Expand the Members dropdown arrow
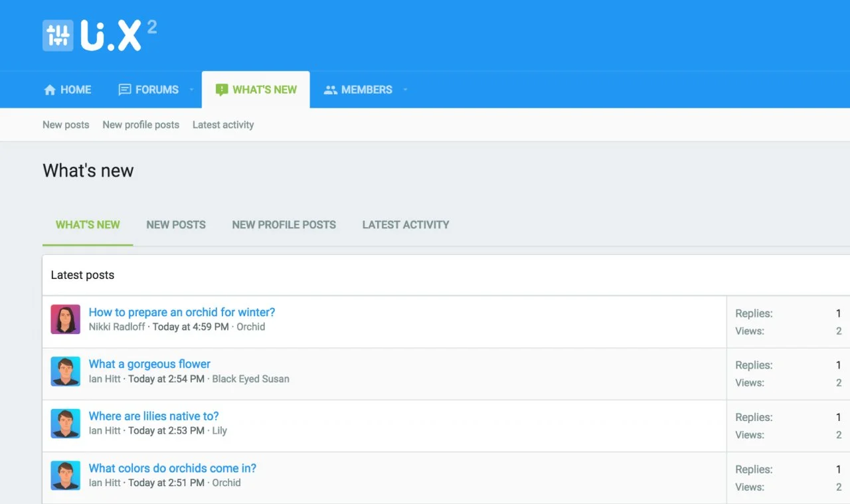The width and height of the screenshot is (850, 504). point(405,90)
